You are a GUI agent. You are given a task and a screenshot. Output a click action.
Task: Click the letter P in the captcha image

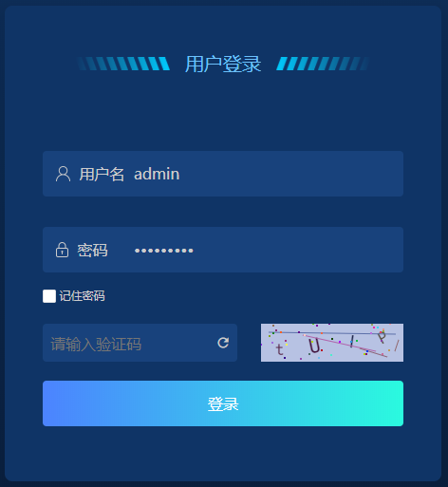(x=382, y=337)
